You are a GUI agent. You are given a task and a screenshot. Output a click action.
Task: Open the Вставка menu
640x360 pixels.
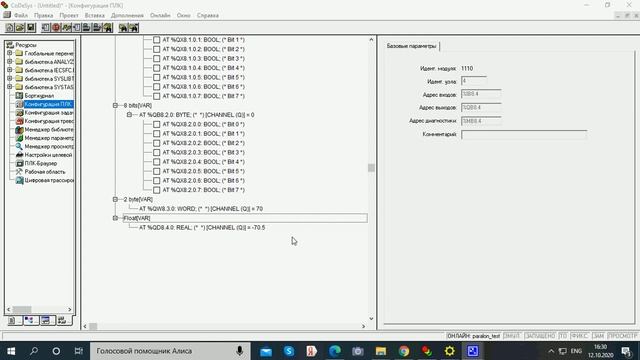(x=95, y=15)
